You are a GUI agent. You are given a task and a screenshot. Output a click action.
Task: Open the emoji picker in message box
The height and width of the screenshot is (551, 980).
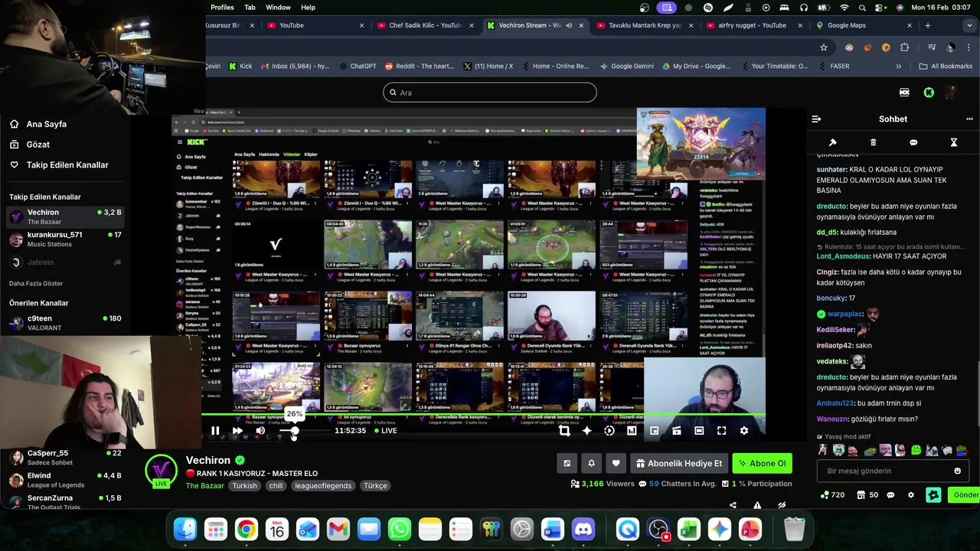(957, 471)
